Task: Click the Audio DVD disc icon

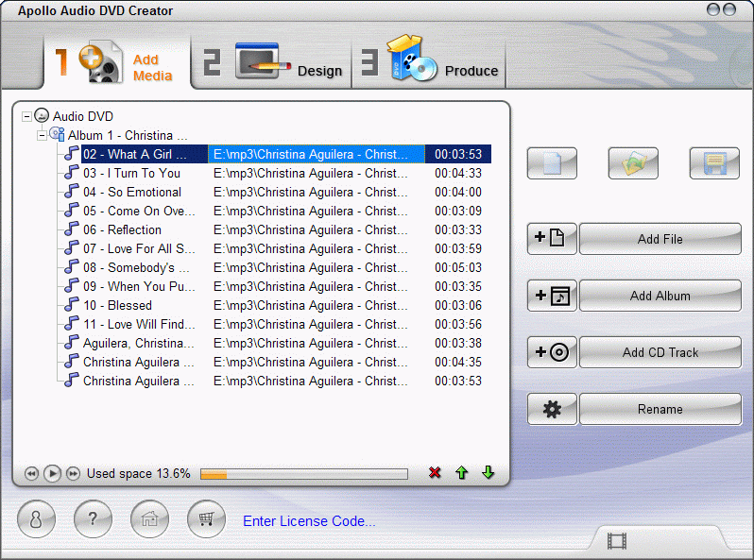Action: click(42, 115)
